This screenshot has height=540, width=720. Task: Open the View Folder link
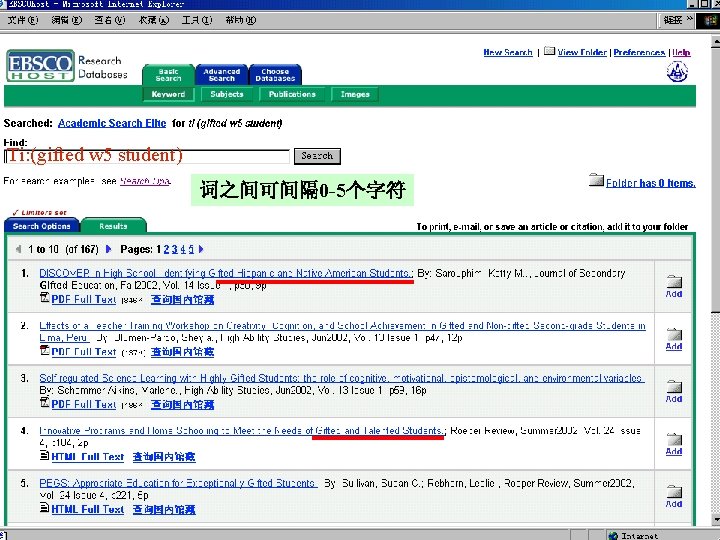(x=582, y=52)
